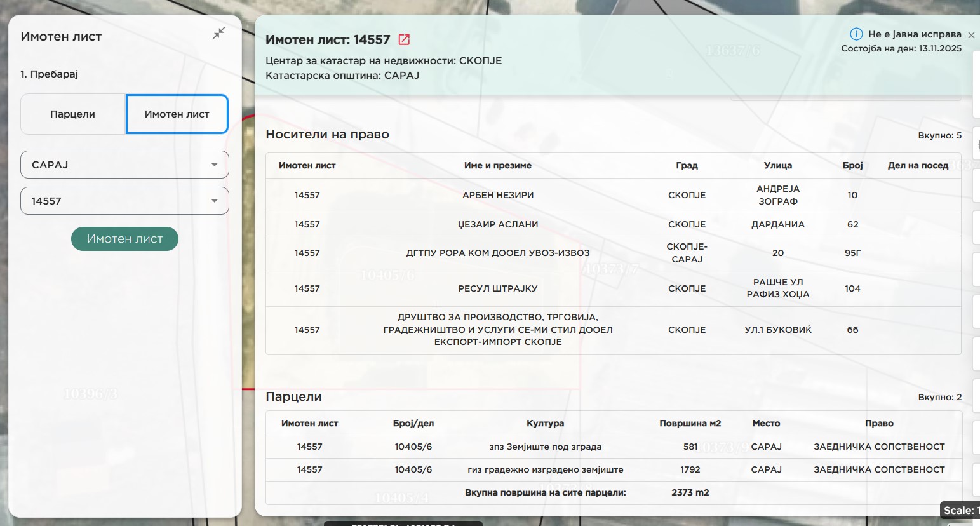Collapse the Имотен лист search panel
Viewport: 980px width, 526px height.
click(x=218, y=34)
